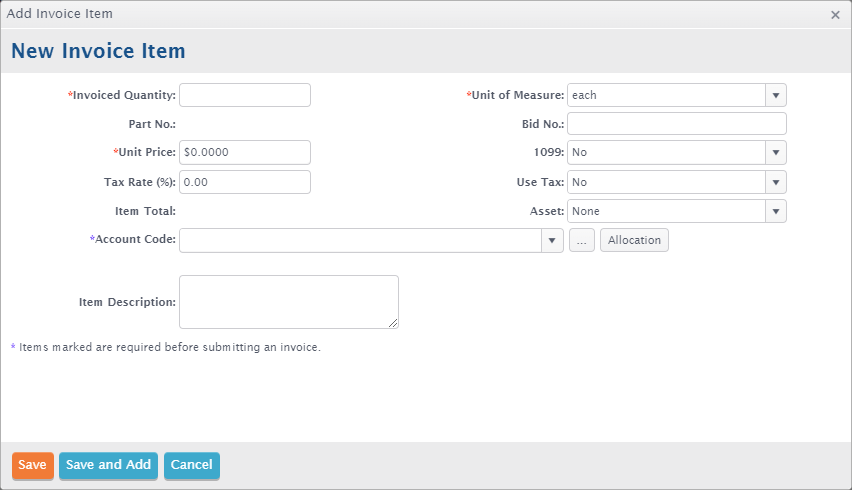
Task: Close the Add Invoice Item dialog
Action: (x=835, y=15)
